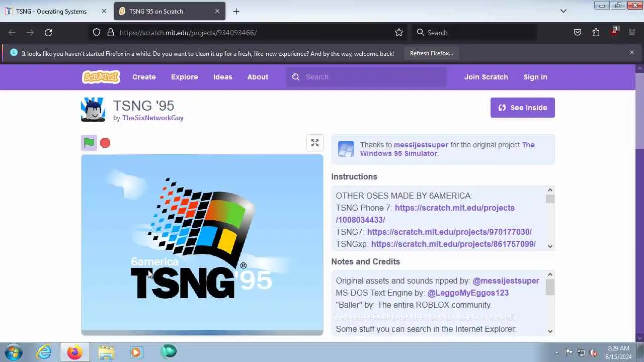Go back with the browser back arrow

12,33
